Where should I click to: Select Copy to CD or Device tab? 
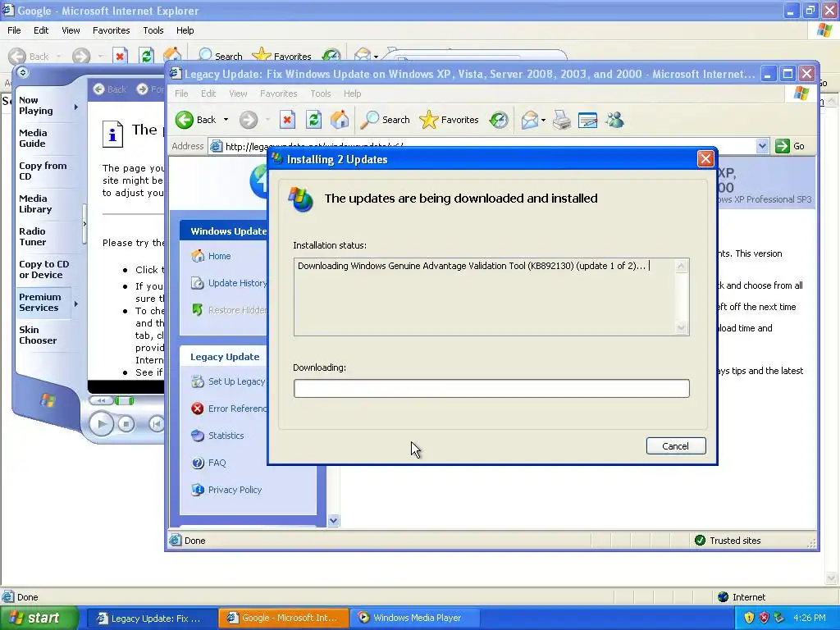click(x=44, y=269)
